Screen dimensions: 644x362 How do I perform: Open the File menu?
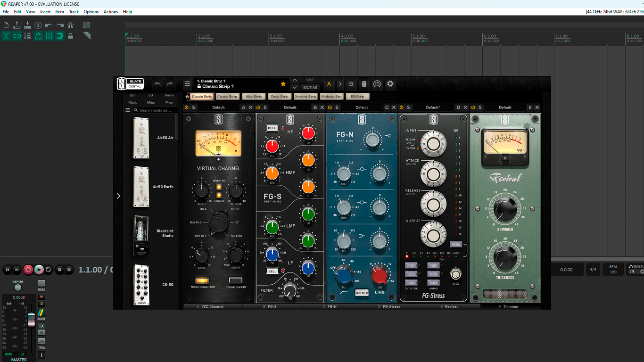(x=6, y=12)
